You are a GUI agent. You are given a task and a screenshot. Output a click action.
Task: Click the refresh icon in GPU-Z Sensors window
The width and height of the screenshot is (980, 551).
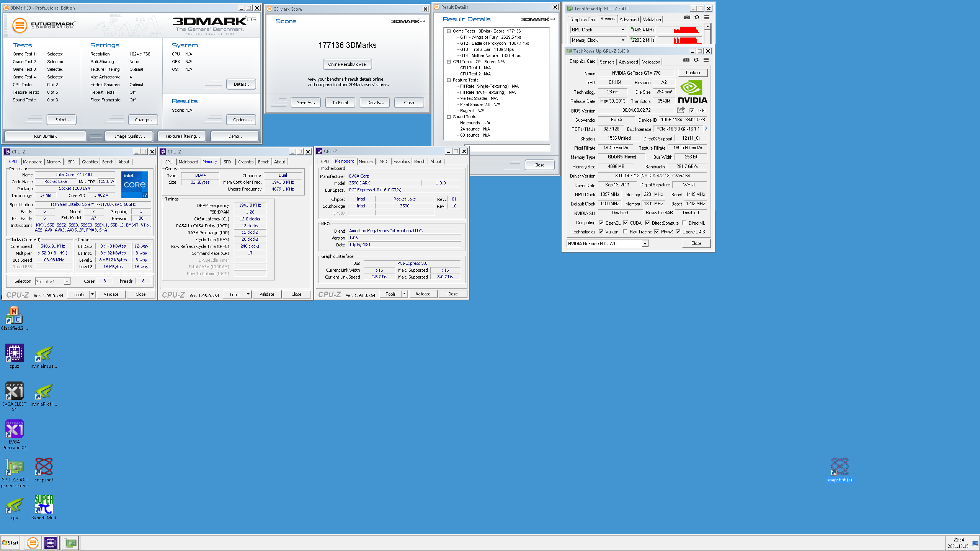click(x=697, y=18)
